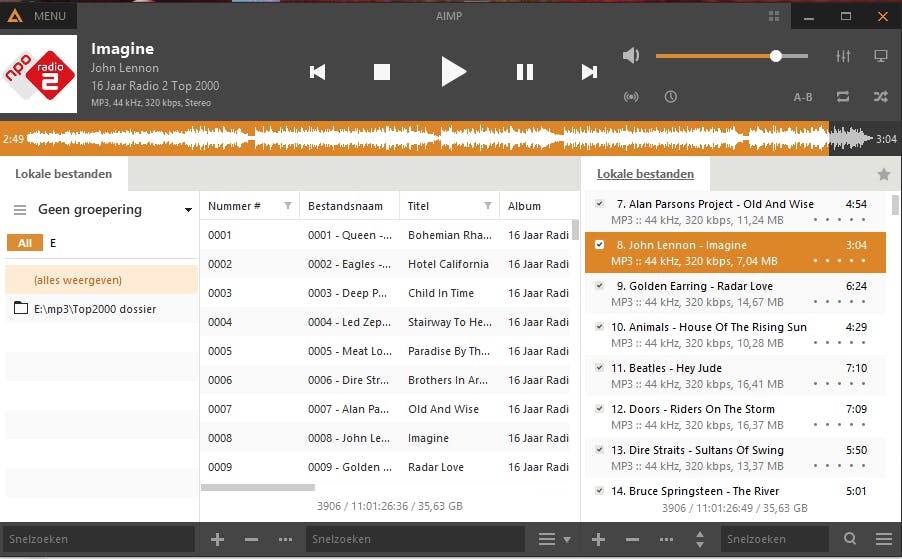Remove playlist tracks with minus icon
Screen dimensions: 902x559
coord(632,539)
